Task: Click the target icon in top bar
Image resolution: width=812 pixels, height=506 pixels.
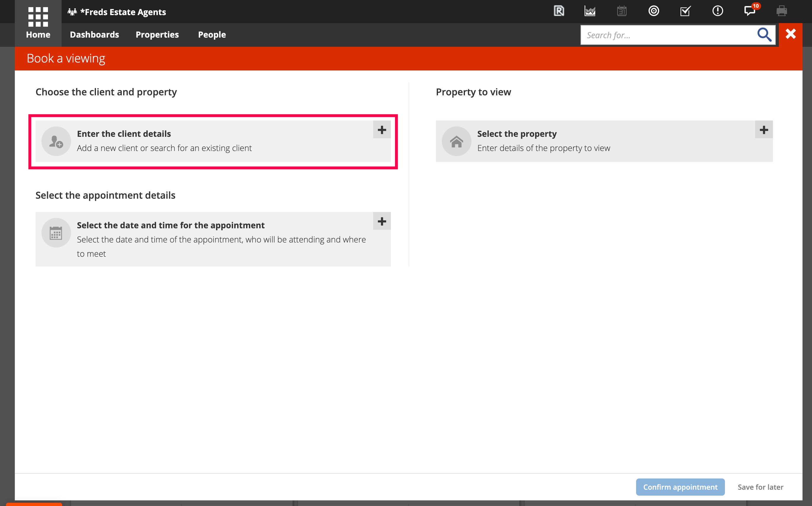Action: (x=653, y=11)
